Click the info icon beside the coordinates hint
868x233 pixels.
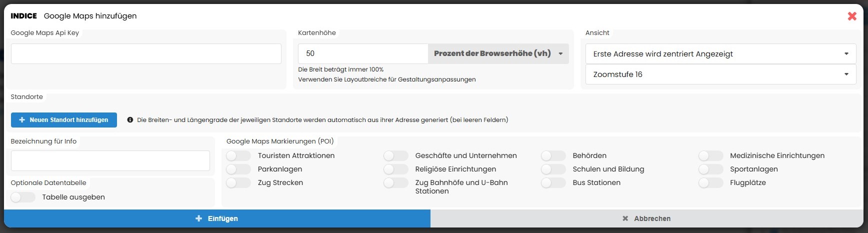(130, 120)
